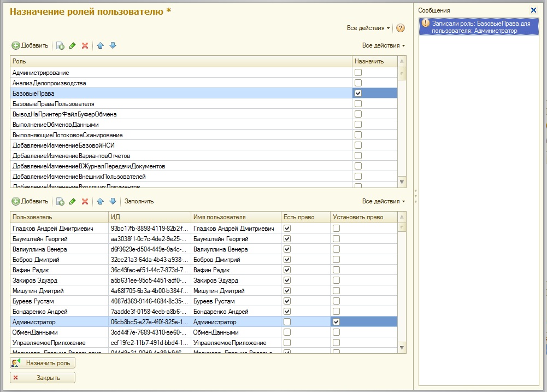Select the message Записали роль: БазовыеПрава
Screen dimensions: 547x392
click(479, 27)
